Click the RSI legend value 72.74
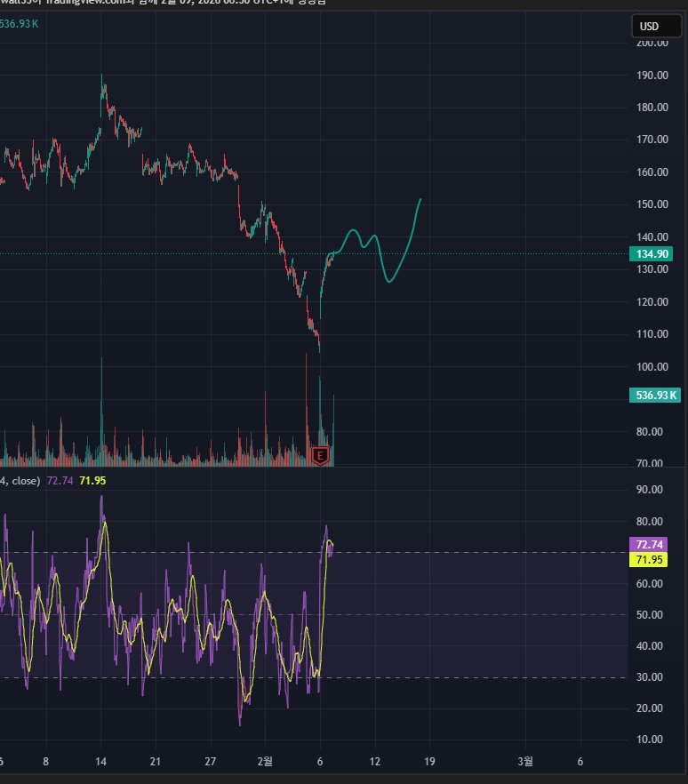 coord(60,481)
